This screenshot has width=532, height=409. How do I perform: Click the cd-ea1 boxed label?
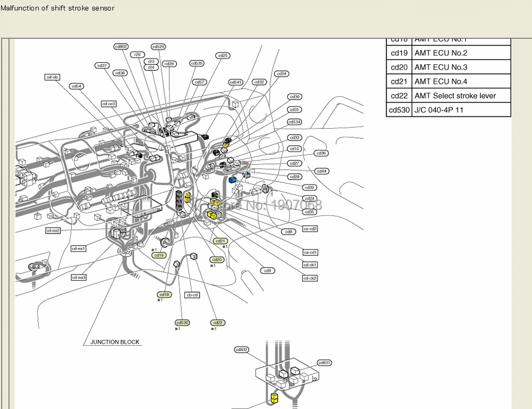click(79, 248)
